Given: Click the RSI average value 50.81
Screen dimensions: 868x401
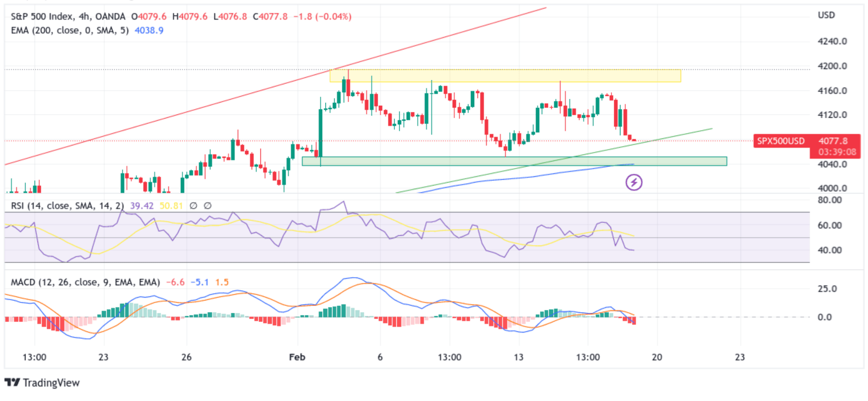Looking at the screenshot, I should point(171,205).
